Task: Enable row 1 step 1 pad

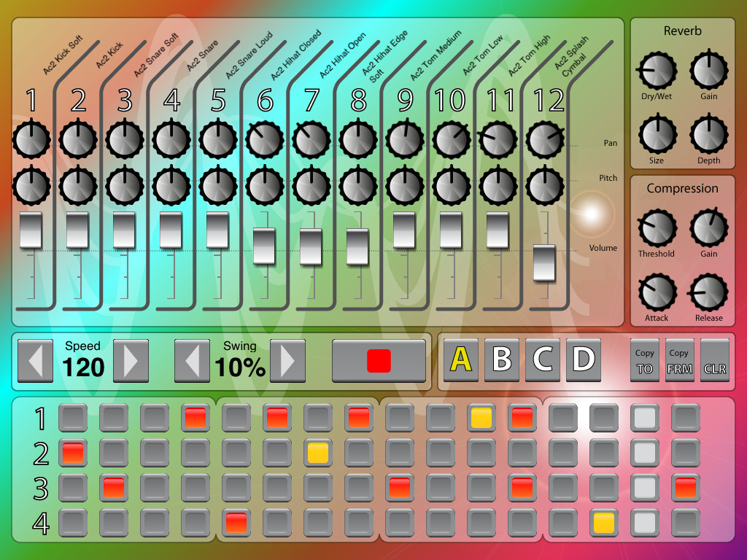Action: click(73, 418)
